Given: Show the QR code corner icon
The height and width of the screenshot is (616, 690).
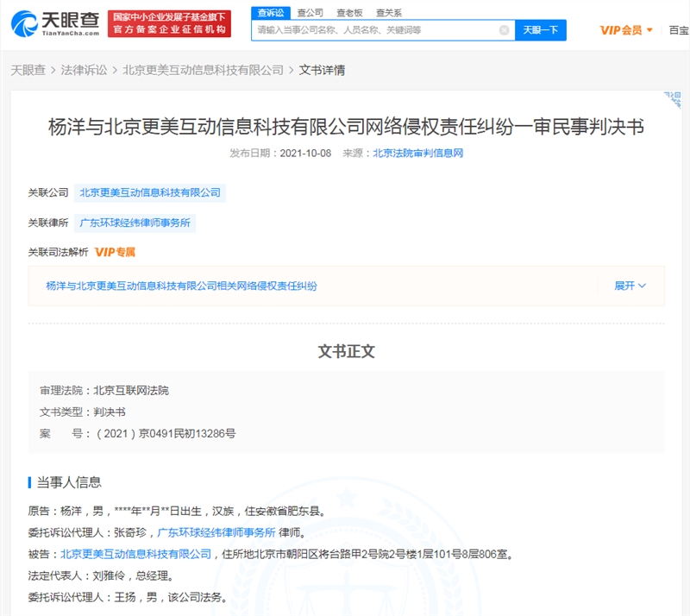Looking at the screenshot, I should 673,99.
